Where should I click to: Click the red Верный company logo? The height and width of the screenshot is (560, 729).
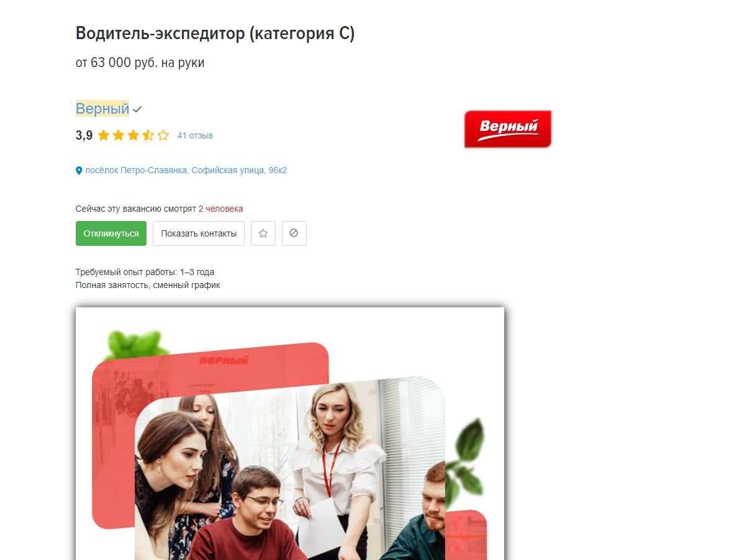tap(508, 129)
